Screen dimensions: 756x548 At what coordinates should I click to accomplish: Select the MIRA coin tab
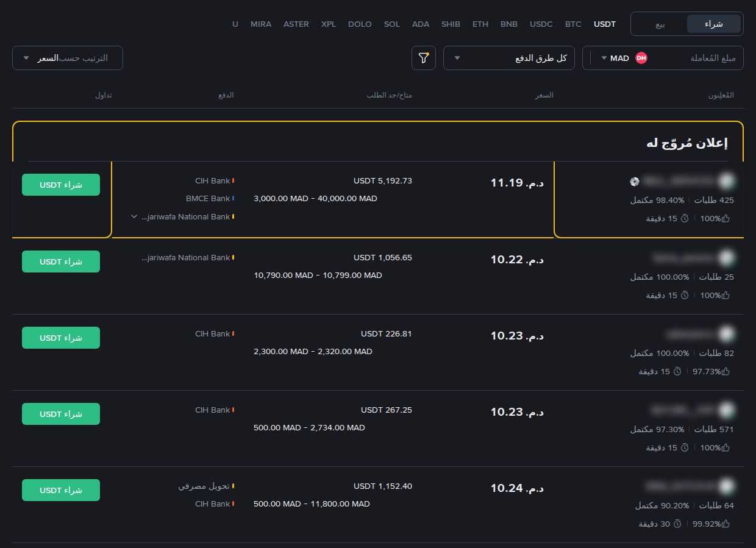tap(261, 24)
